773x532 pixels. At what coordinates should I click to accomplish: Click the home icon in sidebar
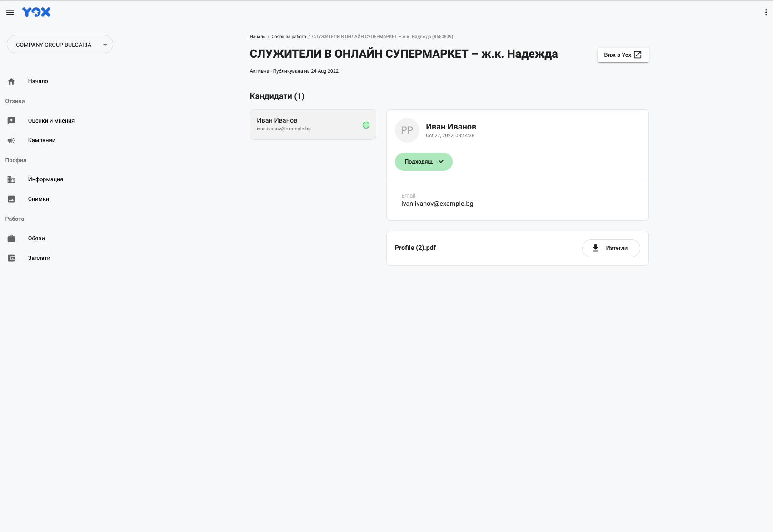click(11, 81)
